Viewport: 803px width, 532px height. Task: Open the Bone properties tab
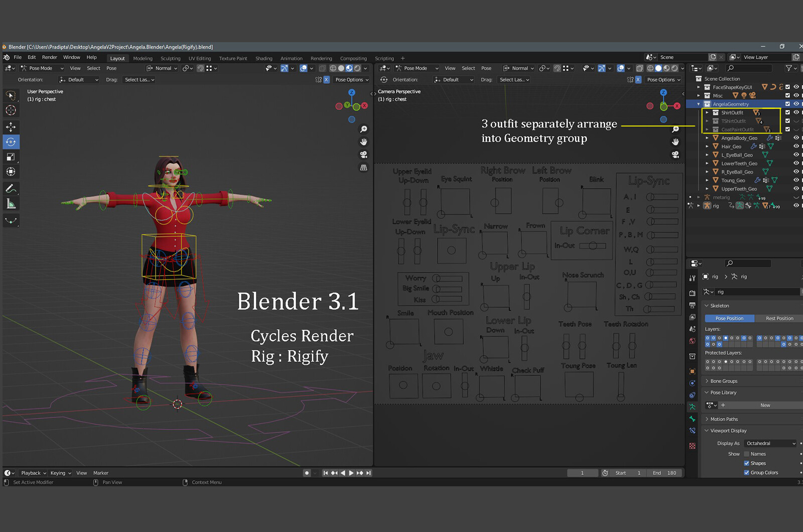pyautogui.click(x=693, y=419)
